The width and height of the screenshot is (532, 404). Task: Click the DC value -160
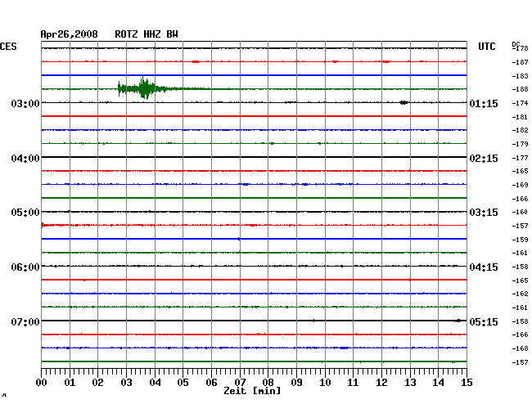pos(520,212)
